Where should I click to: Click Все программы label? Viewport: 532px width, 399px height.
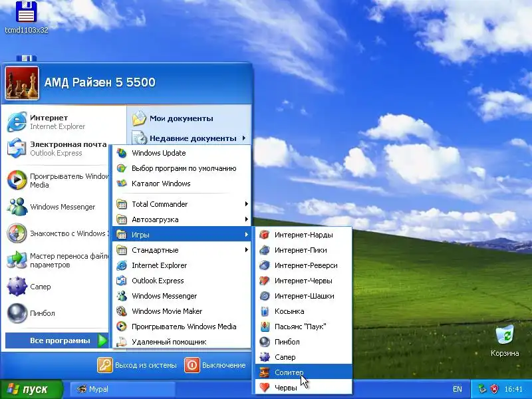[x=60, y=340]
